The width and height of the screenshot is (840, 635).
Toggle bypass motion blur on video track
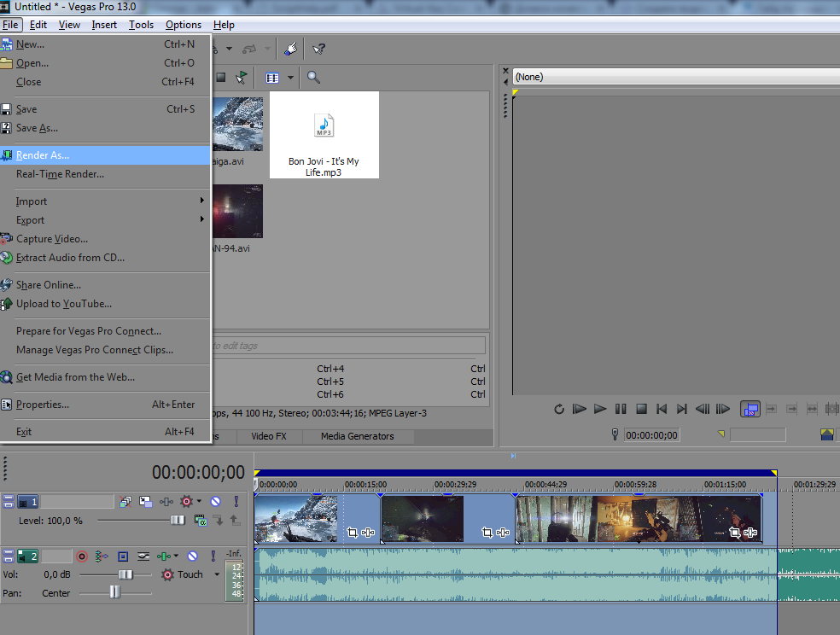125,502
